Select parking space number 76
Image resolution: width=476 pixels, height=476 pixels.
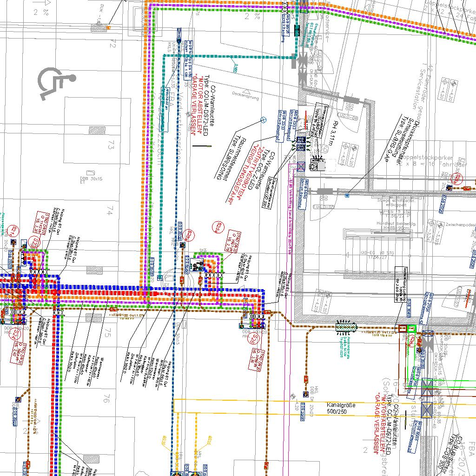tap(107, 398)
